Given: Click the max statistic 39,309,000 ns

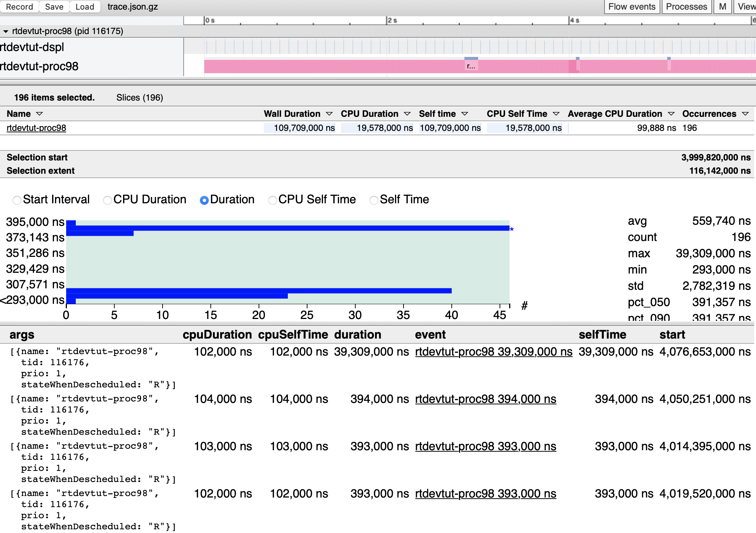Looking at the screenshot, I should click(713, 253).
